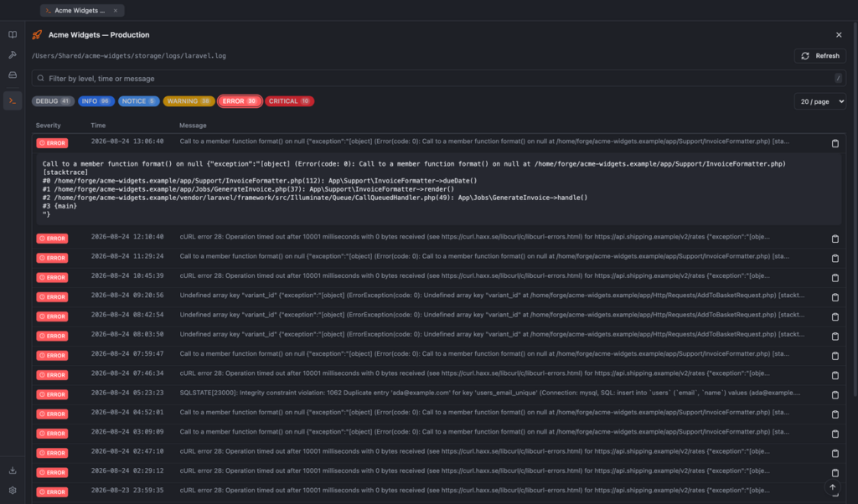Toggle the WARNING 38 level filter
The height and width of the screenshot is (504, 858).
click(x=189, y=101)
